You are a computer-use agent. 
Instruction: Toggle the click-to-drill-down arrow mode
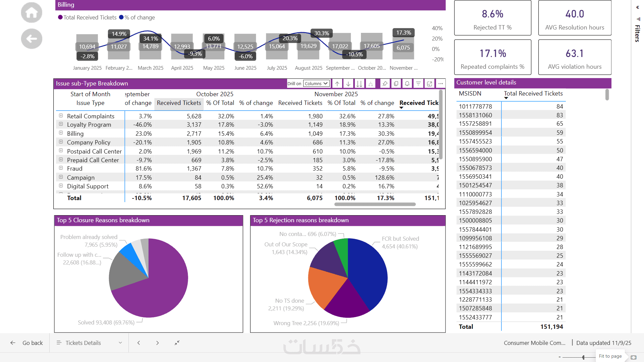[x=348, y=83]
